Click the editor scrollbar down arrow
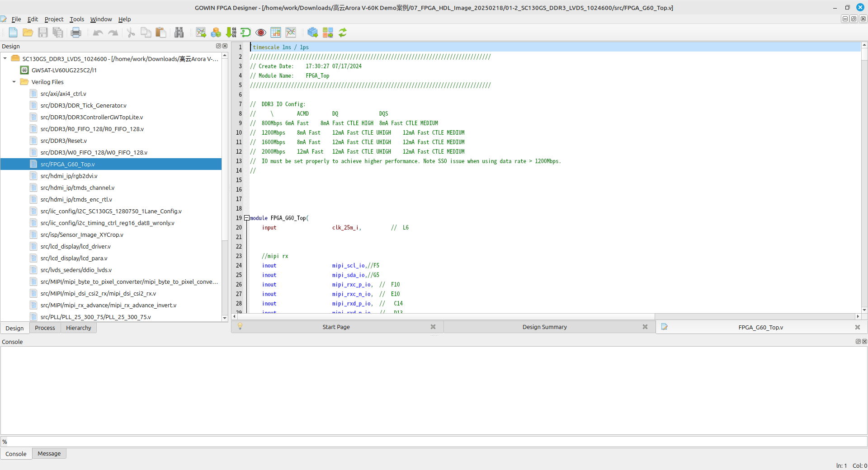 (x=864, y=310)
